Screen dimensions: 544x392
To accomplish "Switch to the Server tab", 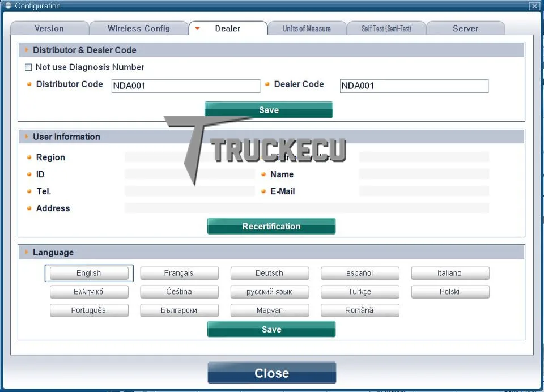I will 465,28.
